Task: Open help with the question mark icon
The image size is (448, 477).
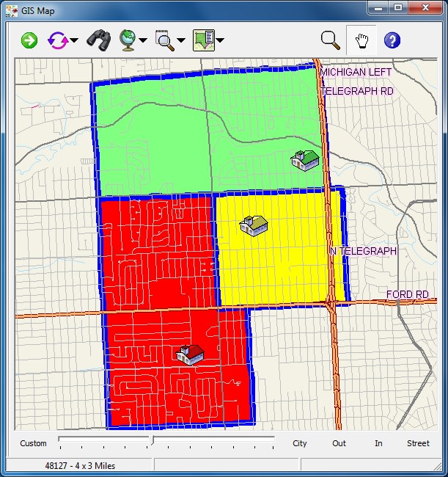Action: point(392,40)
